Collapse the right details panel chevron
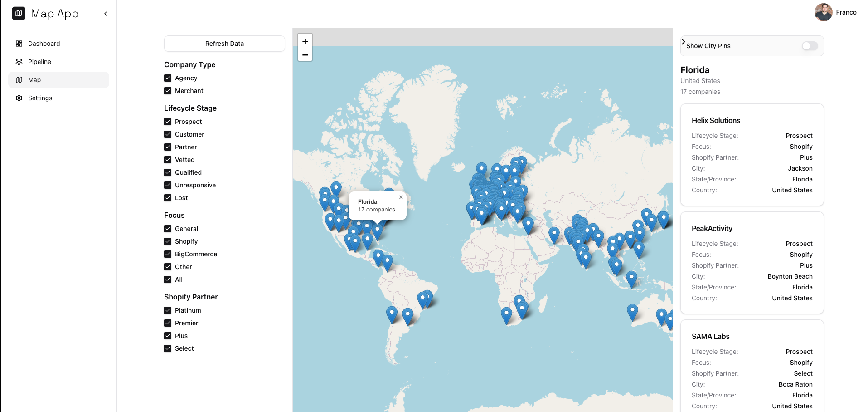Viewport: 868px width, 412px height. pos(683,41)
